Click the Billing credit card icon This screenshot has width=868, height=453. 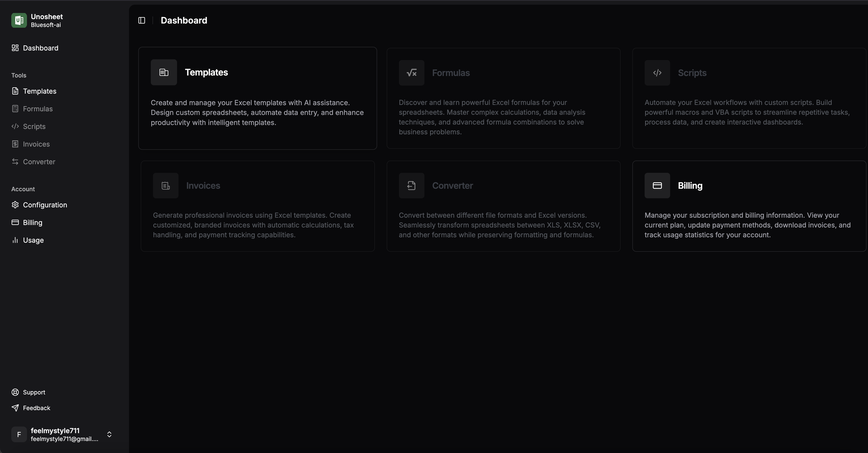coord(657,186)
